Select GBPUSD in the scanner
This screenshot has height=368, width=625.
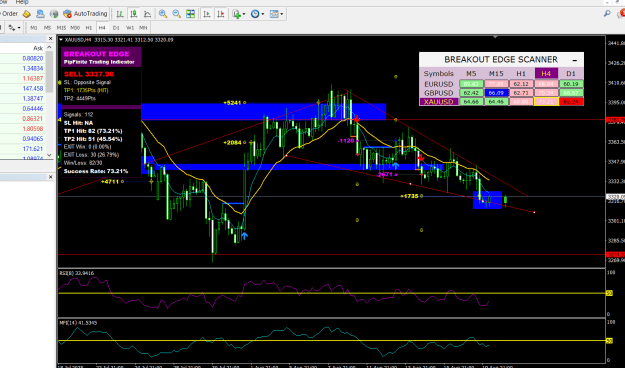click(x=438, y=93)
